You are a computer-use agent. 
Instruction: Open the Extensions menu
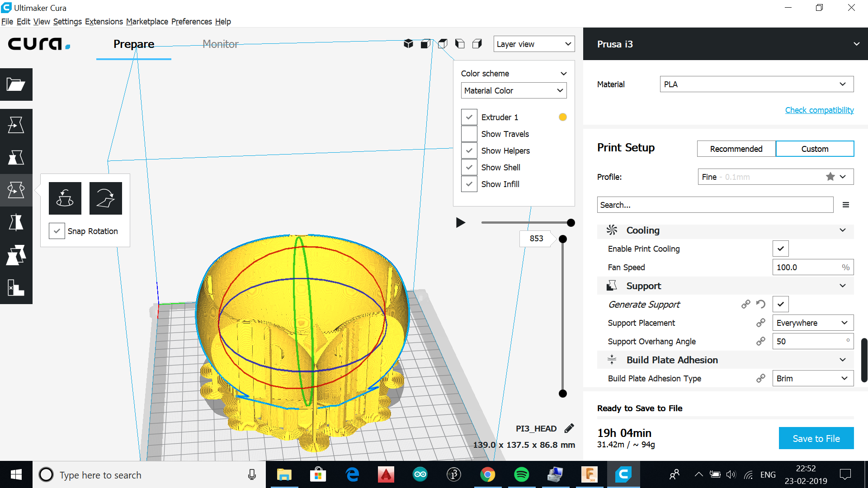104,21
